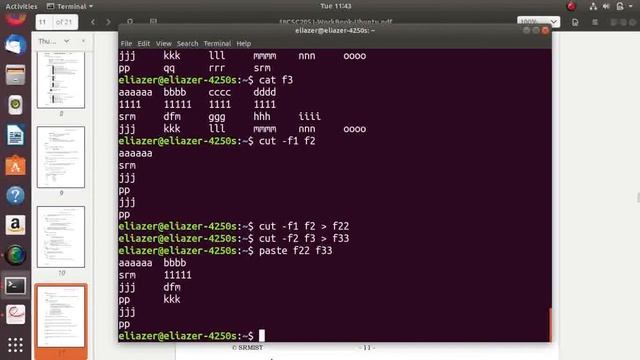Open LibreOffice Writer from dock
The image size is (640, 360).
click(x=16, y=135)
